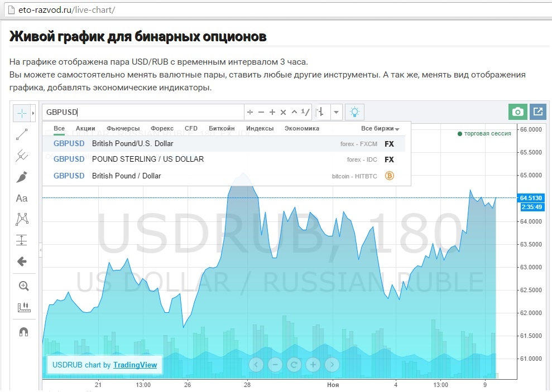Click the back arrow in left toolbar
The width and height of the screenshot is (552, 392).
22,262
